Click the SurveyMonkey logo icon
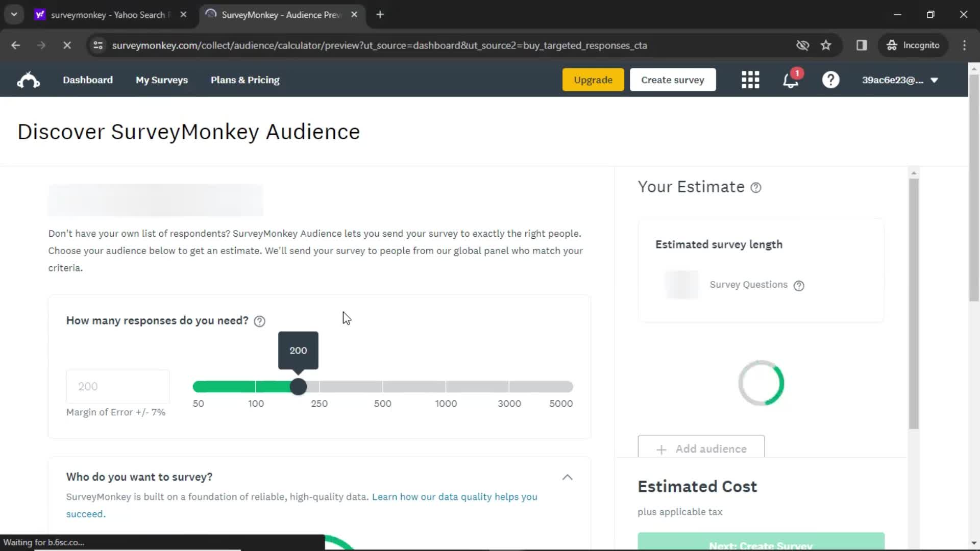This screenshot has width=980, height=551. [28, 80]
